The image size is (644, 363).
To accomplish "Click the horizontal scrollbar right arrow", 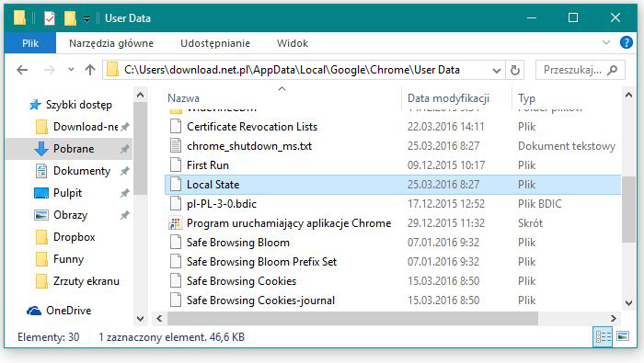I will pyautogui.click(x=614, y=318).
